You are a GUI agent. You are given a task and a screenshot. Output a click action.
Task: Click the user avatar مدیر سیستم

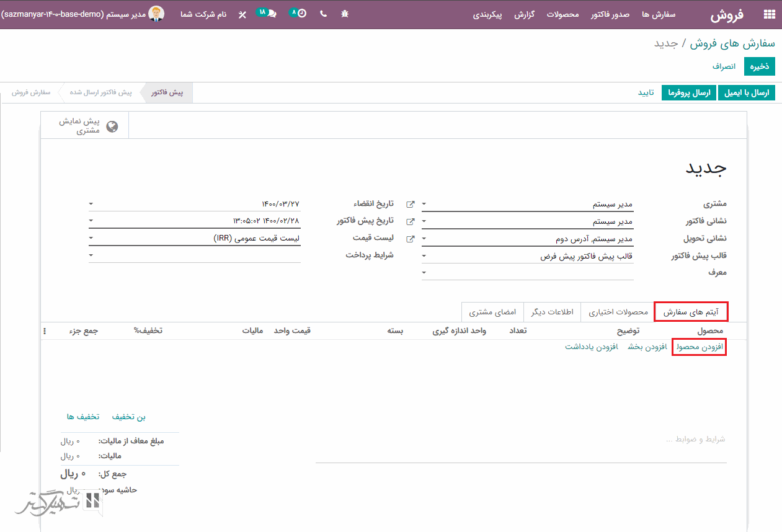pos(156,14)
